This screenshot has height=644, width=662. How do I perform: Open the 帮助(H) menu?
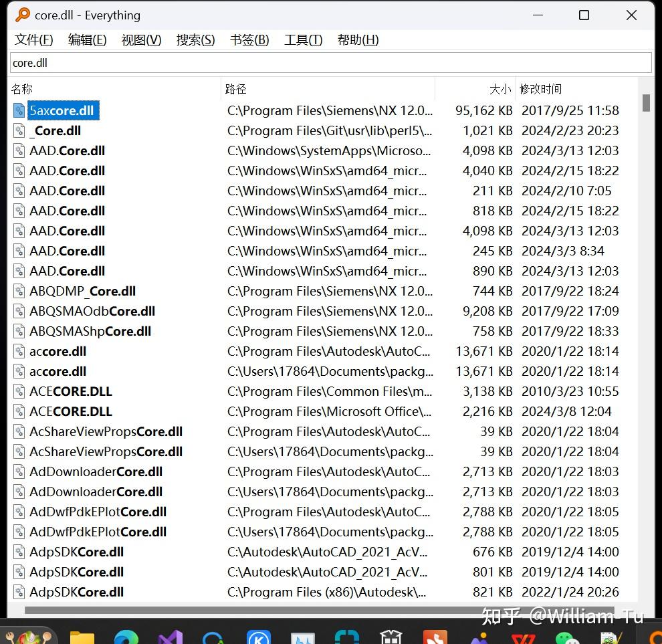tap(358, 40)
